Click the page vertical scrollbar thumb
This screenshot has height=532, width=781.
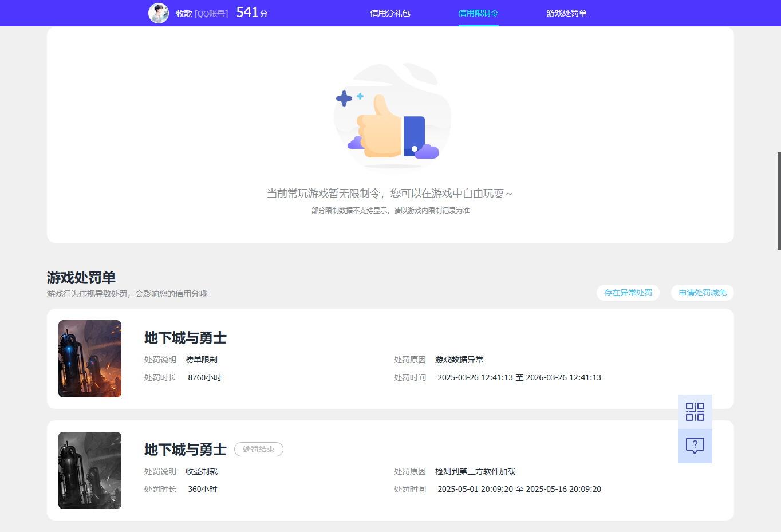(779, 200)
